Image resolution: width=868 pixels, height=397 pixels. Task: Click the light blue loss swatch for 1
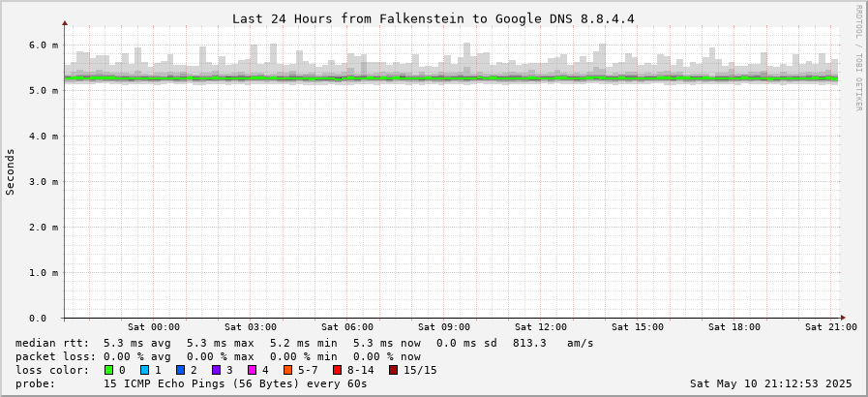coord(144,370)
